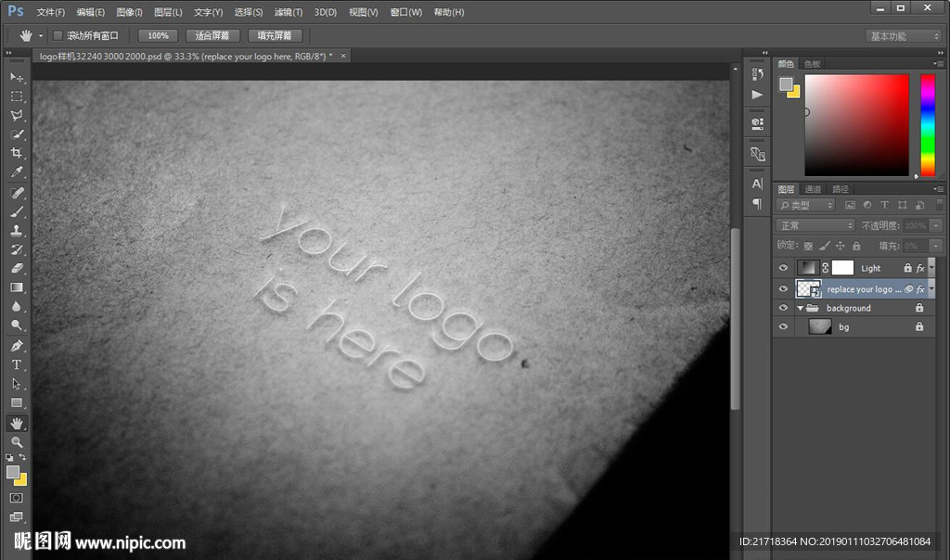Swap foreground and background colors
The image size is (950, 560).
point(22,457)
